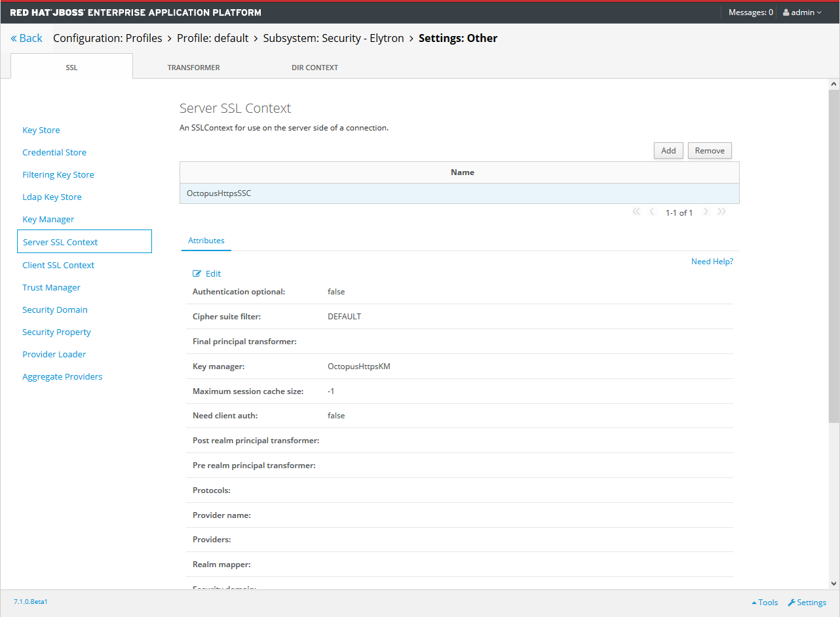Click the Remove button
The height and width of the screenshot is (617, 840).
coord(710,150)
